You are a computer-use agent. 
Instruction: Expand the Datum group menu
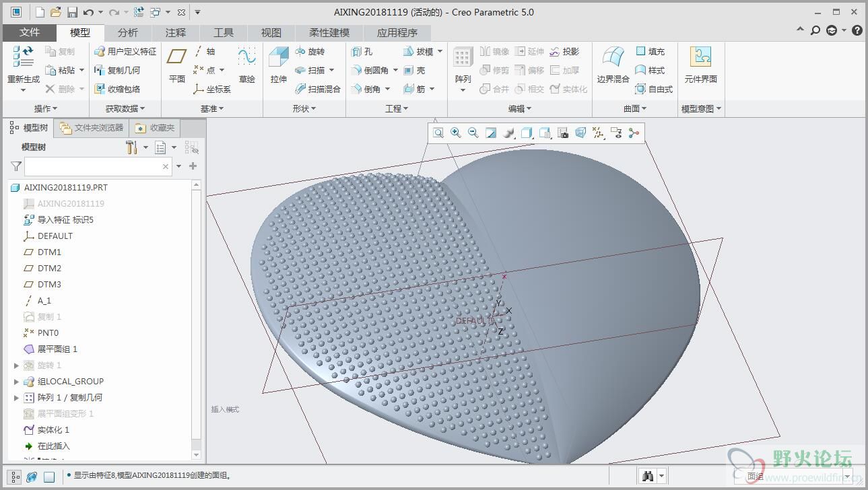point(211,108)
